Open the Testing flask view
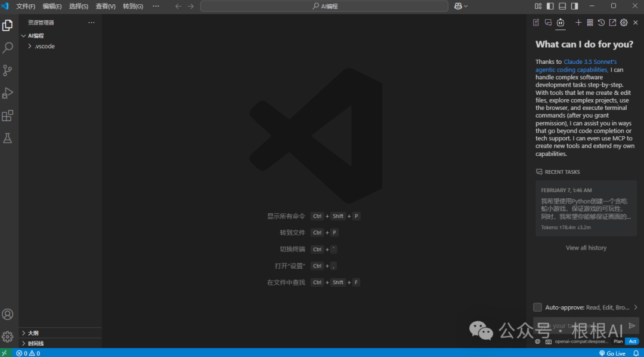Screen dimensions: 644x357 (x=7, y=138)
